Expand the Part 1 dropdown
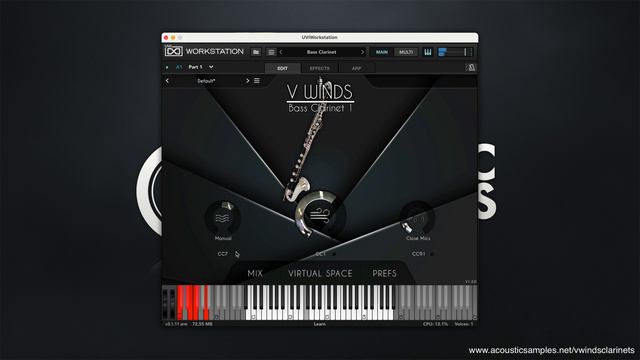The width and height of the screenshot is (640, 360). (211, 67)
